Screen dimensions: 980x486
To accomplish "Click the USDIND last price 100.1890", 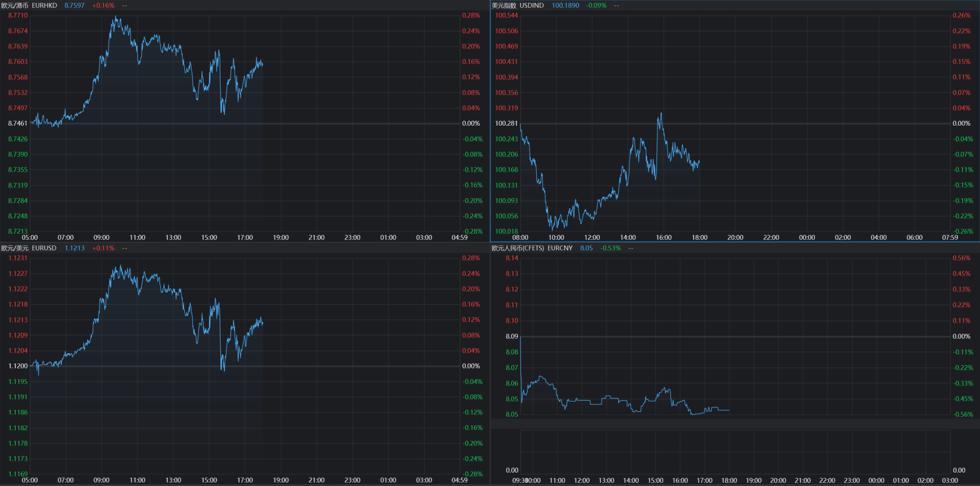I will 565,5.
